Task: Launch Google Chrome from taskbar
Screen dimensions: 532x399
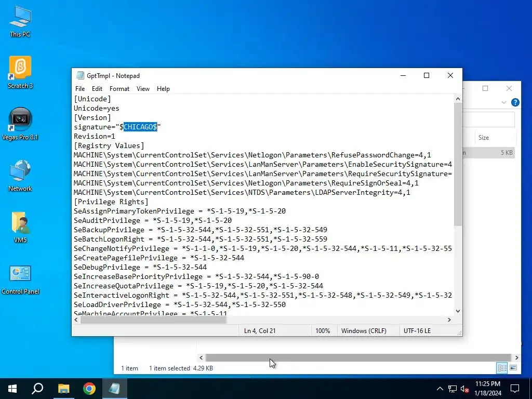Action: point(89,389)
